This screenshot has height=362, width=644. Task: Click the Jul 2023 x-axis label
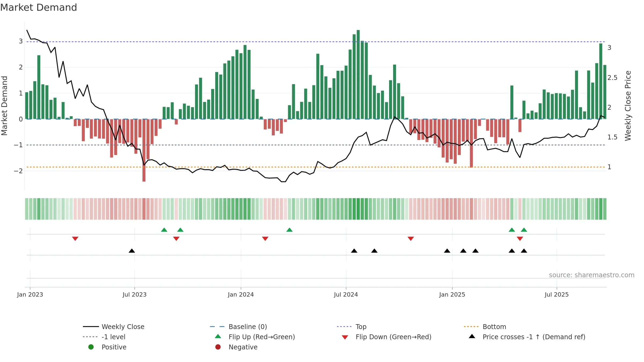pos(134,294)
